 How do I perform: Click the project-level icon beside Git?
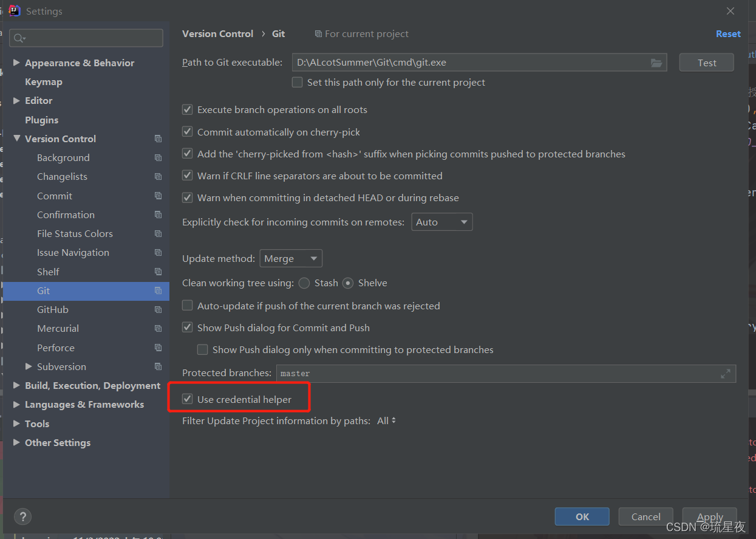click(158, 290)
